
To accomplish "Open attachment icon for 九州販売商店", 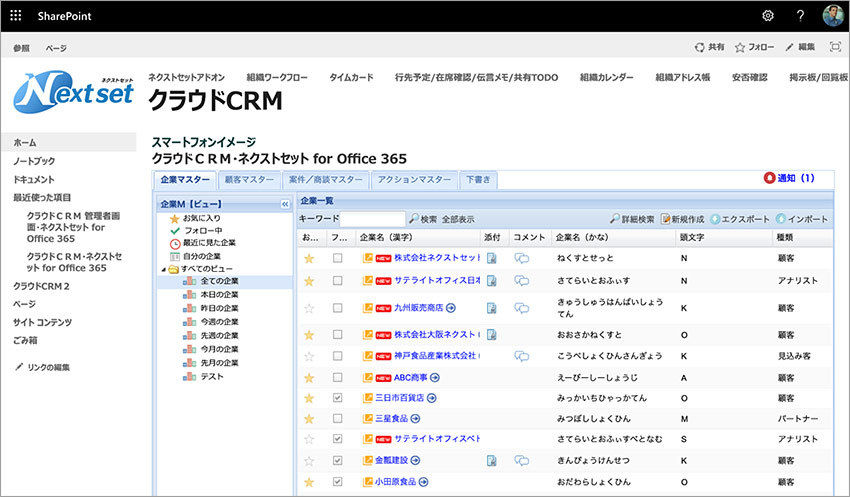I will coord(492,308).
